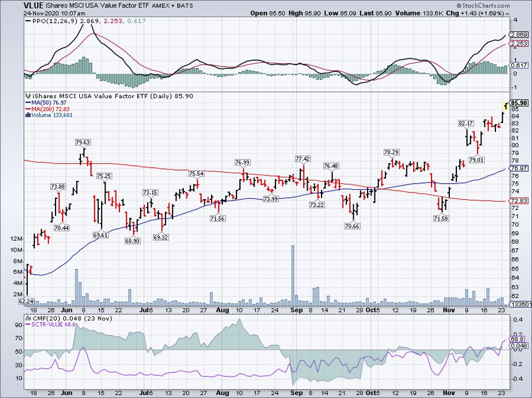Click the AMEX + BATS exchange label
Viewport: 532px width, 398px height.
[172, 6]
